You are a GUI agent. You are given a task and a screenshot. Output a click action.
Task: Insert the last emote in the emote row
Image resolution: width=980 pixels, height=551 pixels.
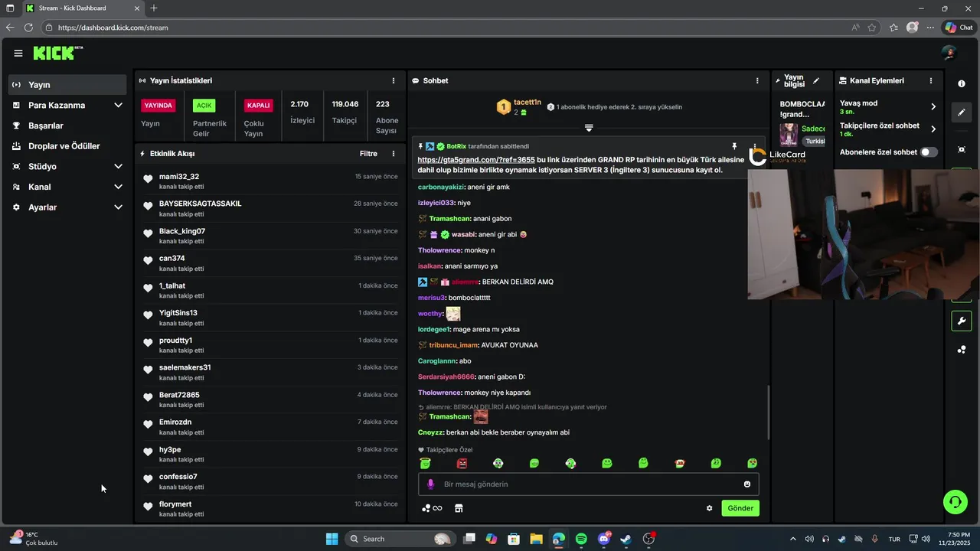tap(753, 463)
